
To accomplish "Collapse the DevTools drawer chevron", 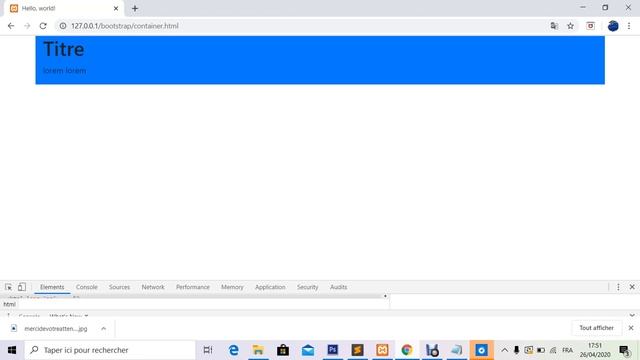I will click(632, 316).
